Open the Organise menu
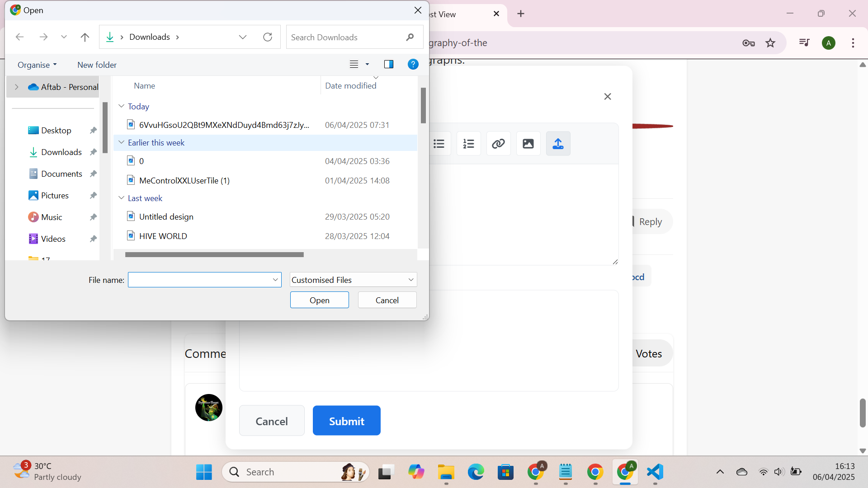The width and height of the screenshot is (868, 488). pyautogui.click(x=37, y=65)
